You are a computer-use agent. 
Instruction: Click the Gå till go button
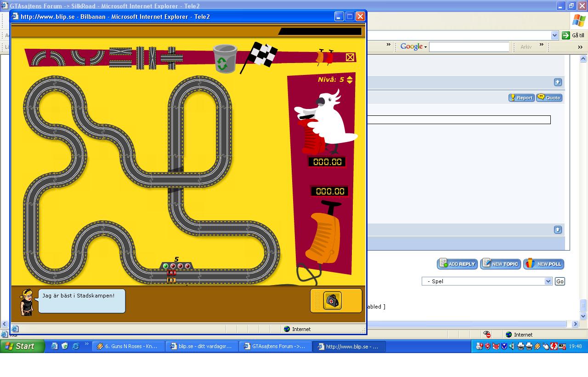[573, 35]
